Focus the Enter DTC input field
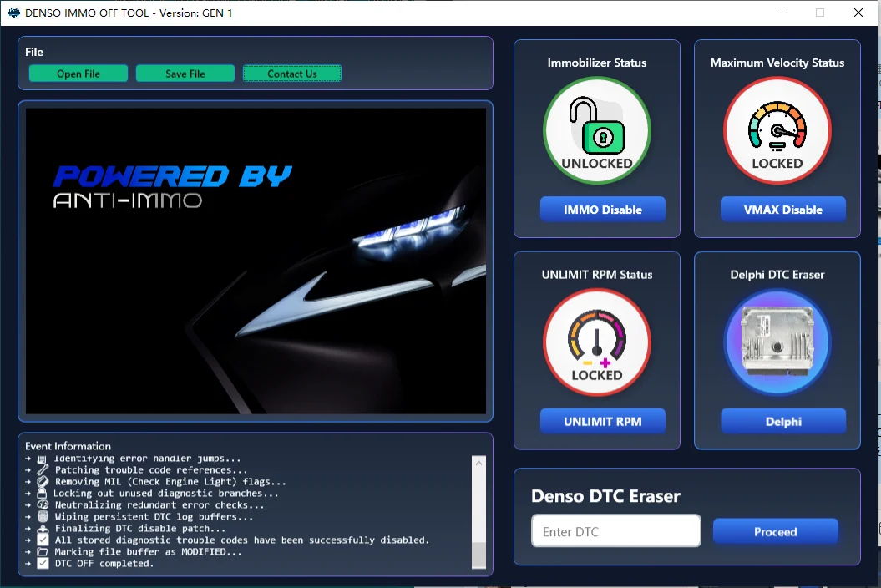This screenshot has height=588, width=881. click(x=615, y=530)
